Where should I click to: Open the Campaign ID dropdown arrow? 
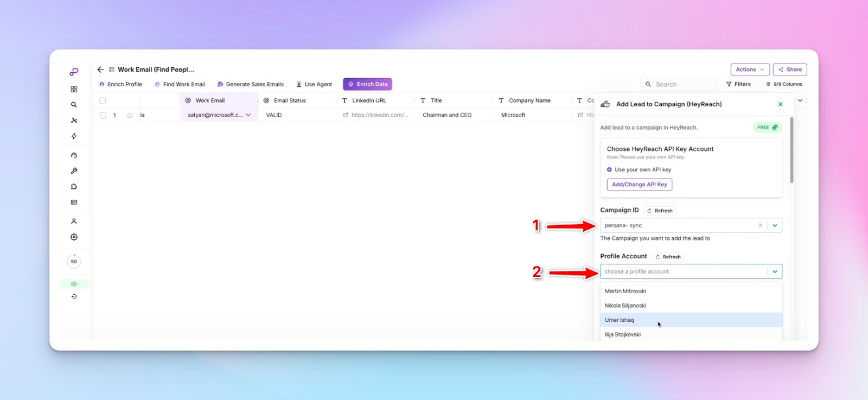click(x=775, y=225)
